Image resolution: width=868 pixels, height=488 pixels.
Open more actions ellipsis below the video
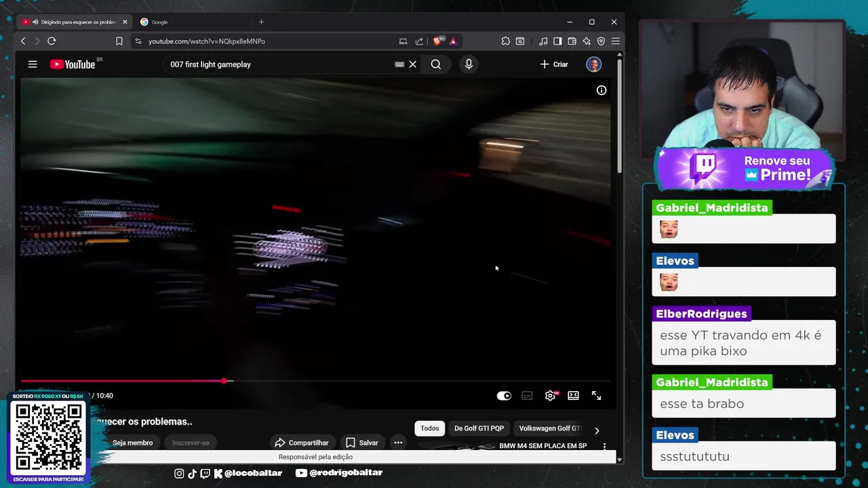[398, 443]
